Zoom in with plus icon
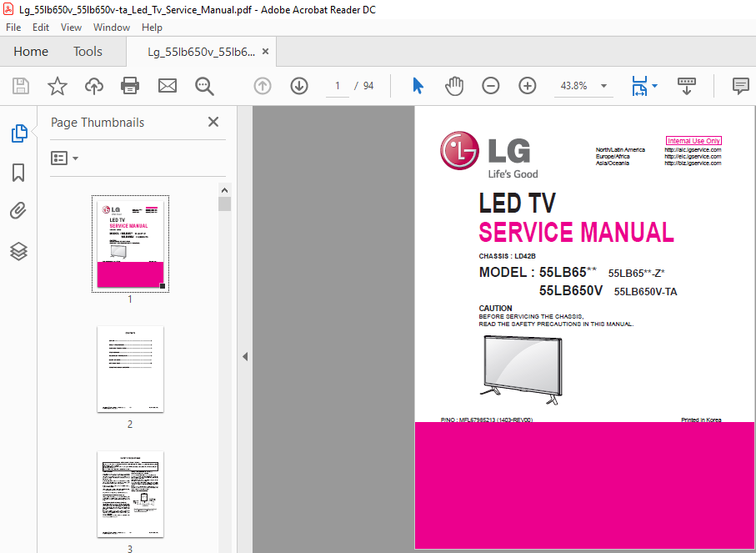 tap(528, 87)
